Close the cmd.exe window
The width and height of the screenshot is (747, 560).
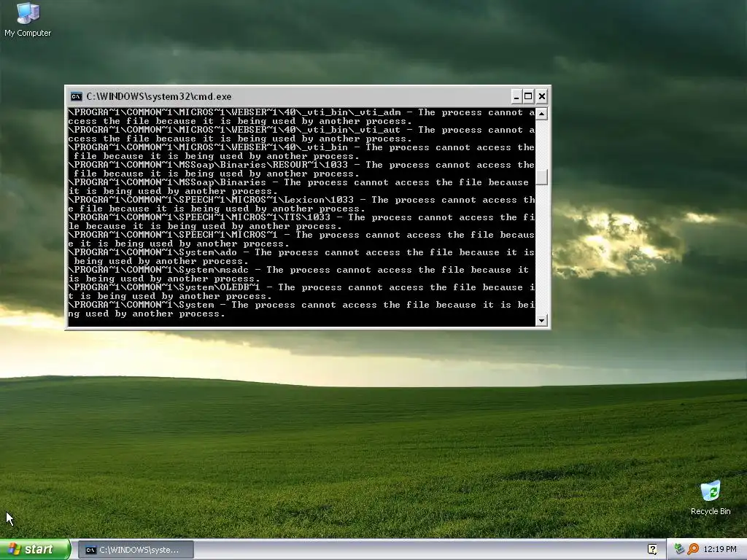point(542,97)
